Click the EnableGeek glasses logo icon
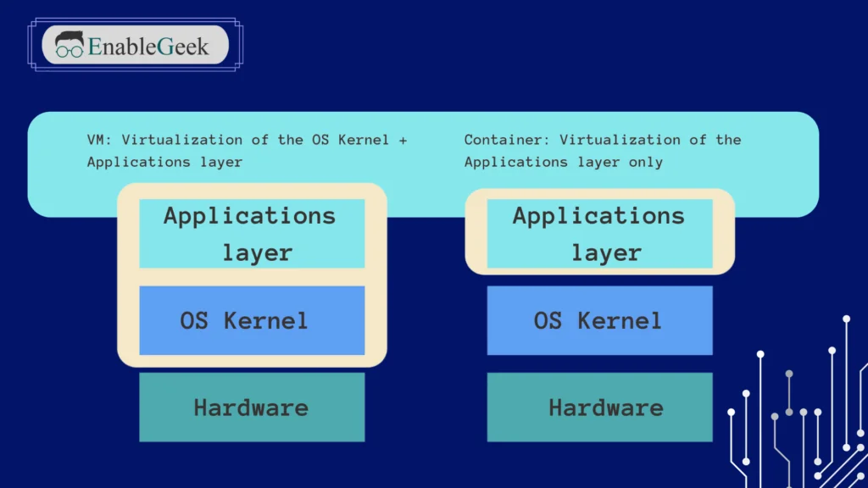Screen dimensions: 868x488 (x=70, y=44)
